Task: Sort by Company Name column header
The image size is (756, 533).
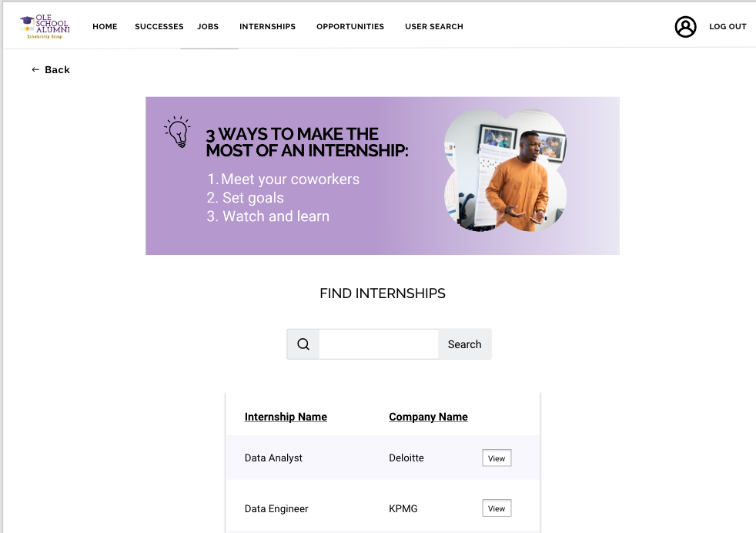Action: [428, 417]
